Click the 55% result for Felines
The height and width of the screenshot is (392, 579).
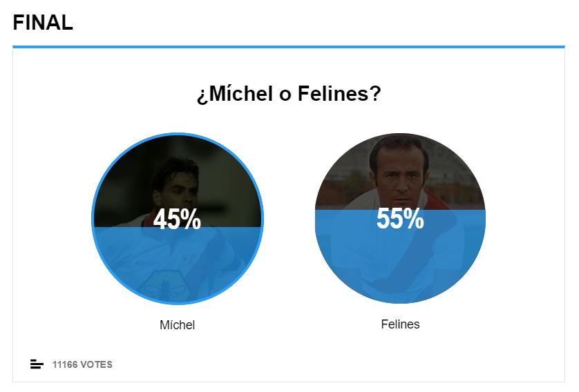click(x=400, y=218)
